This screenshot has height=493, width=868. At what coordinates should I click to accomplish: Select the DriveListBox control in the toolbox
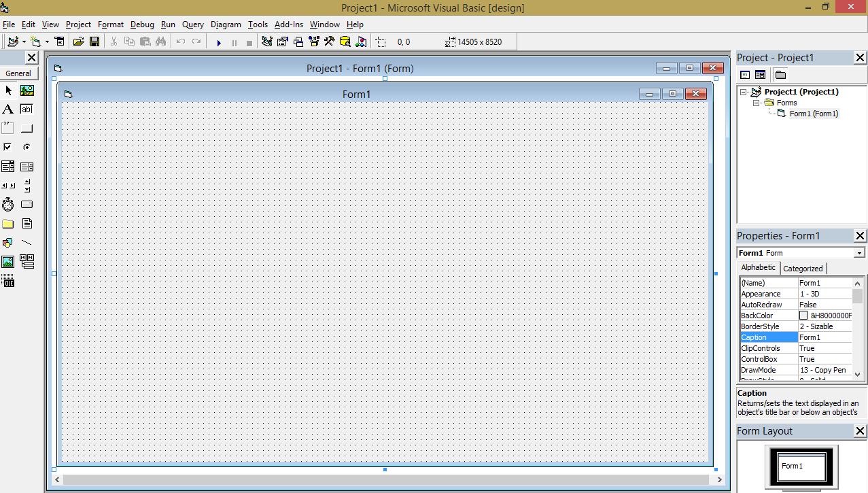(x=27, y=204)
